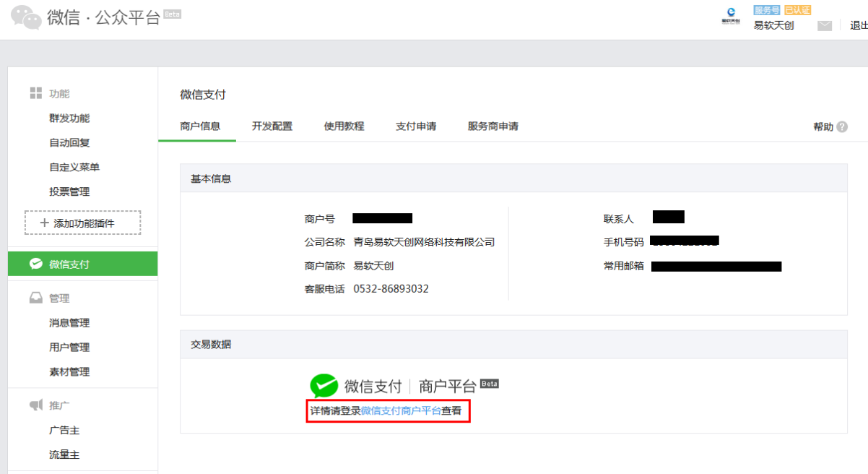Switch to the 商户信息 tab
The image size is (868, 474).
tap(200, 126)
